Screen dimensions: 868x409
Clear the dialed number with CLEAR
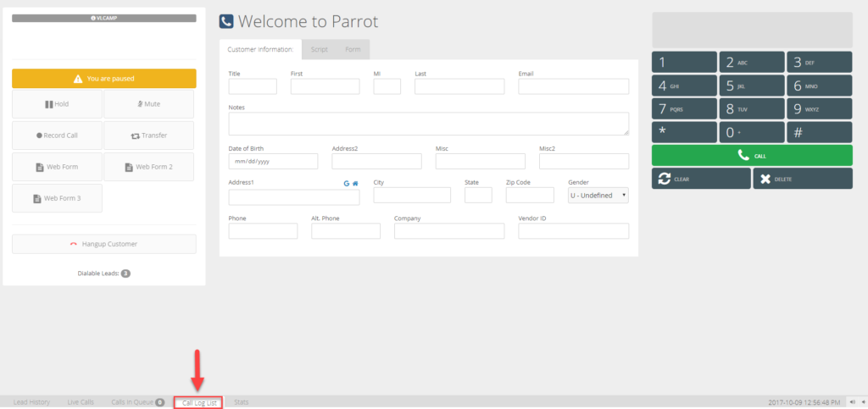point(701,179)
